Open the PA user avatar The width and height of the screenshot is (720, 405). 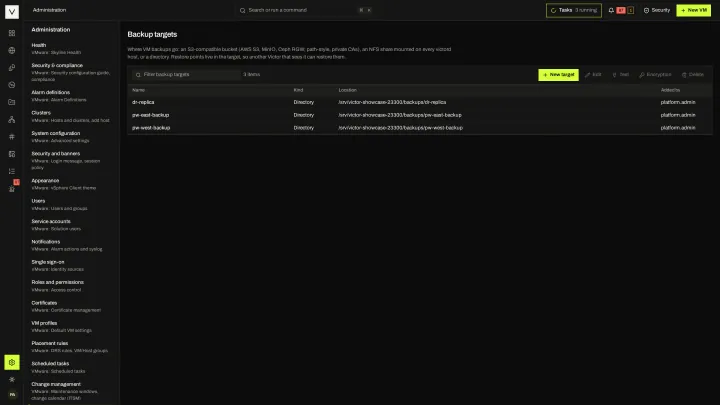point(12,395)
